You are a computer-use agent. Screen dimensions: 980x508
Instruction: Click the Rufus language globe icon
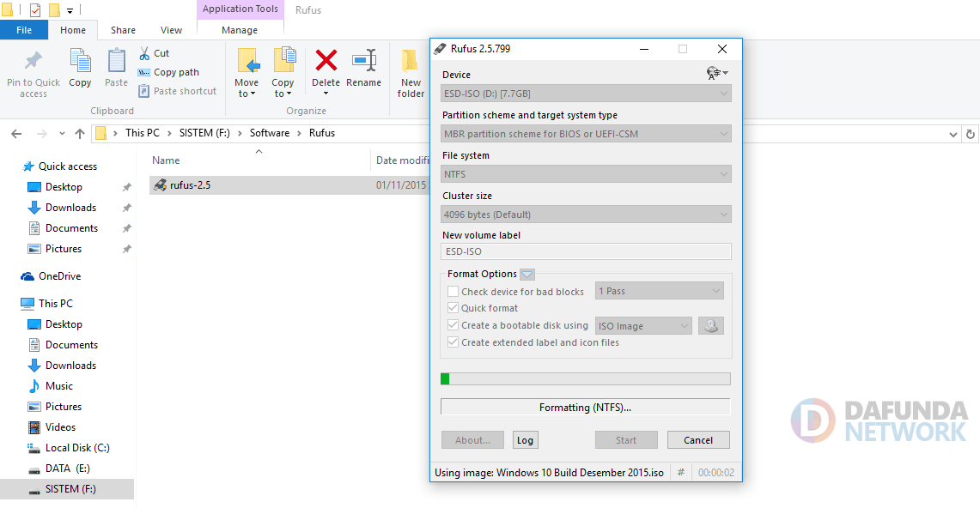(x=715, y=74)
